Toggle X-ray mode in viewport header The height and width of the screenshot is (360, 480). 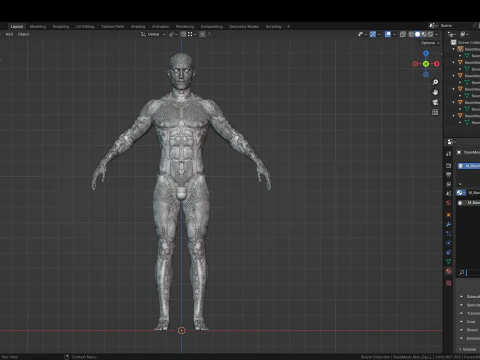(x=403, y=34)
